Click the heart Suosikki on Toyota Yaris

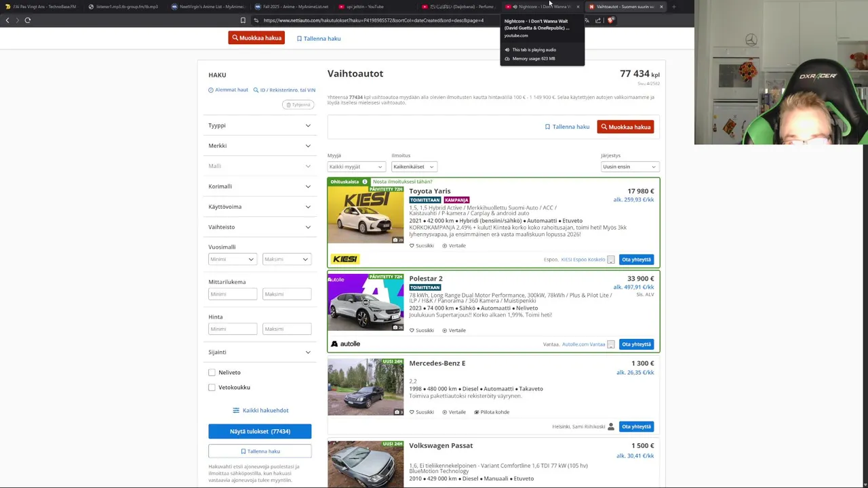pyautogui.click(x=421, y=245)
